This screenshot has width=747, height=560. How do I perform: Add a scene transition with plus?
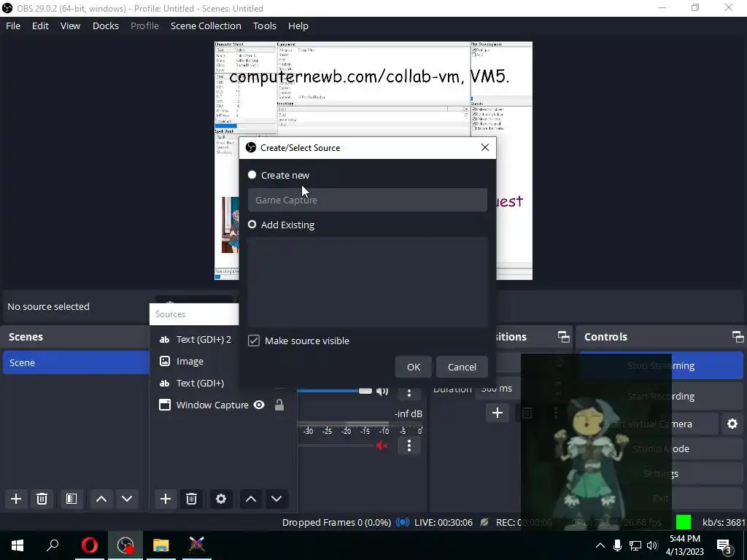pos(497,413)
